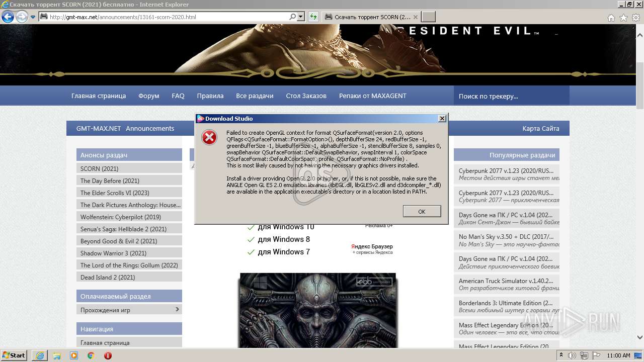
Task: Open a new blank browser tab
Action: [x=429, y=17]
